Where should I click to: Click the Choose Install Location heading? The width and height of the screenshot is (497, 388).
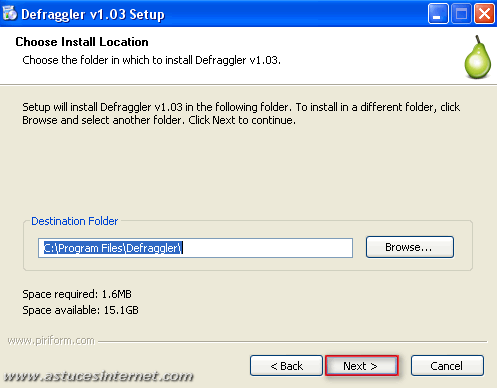82,42
